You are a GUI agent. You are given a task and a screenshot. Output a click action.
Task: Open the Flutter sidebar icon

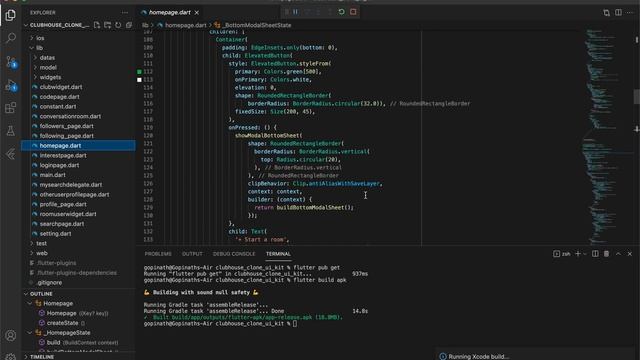(11, 154)
